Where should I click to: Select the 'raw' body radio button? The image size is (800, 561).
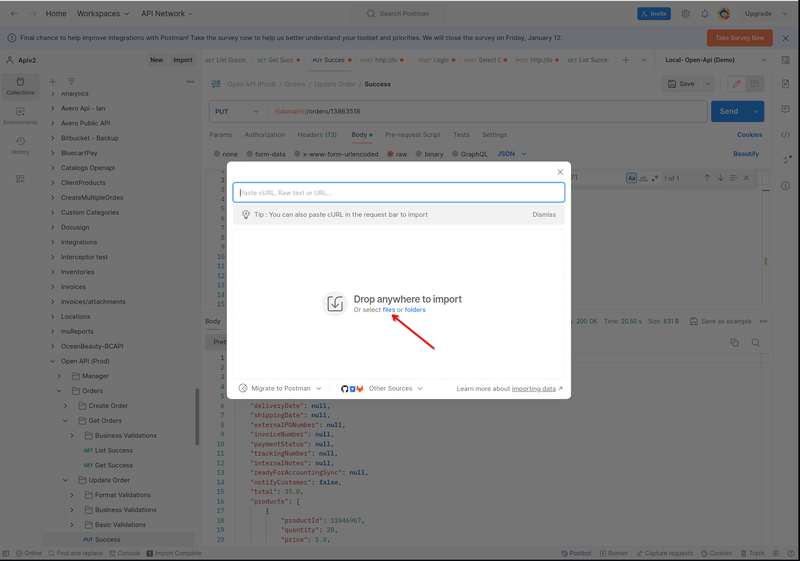click(390, 154)
